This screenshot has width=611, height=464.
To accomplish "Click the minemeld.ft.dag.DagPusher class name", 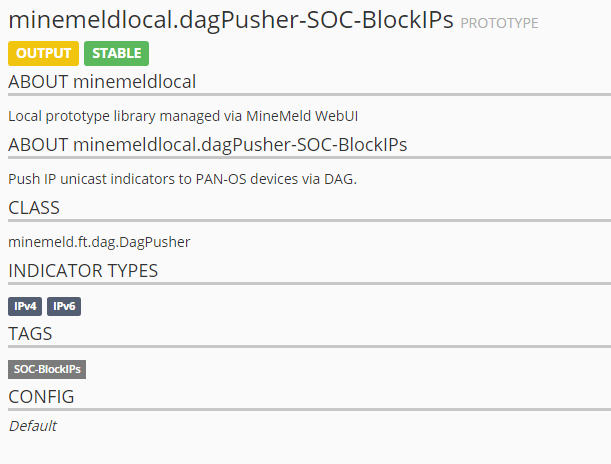I will tap(99, 242).
